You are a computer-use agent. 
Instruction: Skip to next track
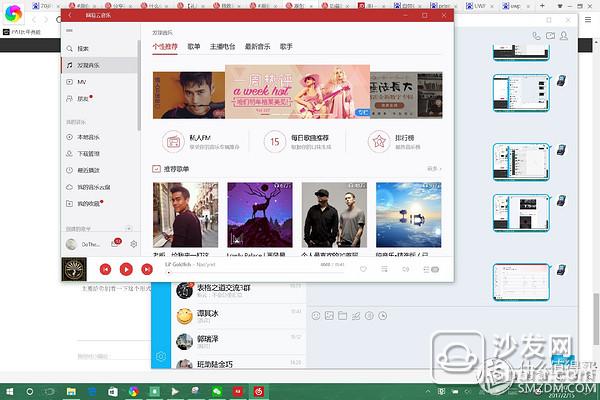click(x=147, y=269)
